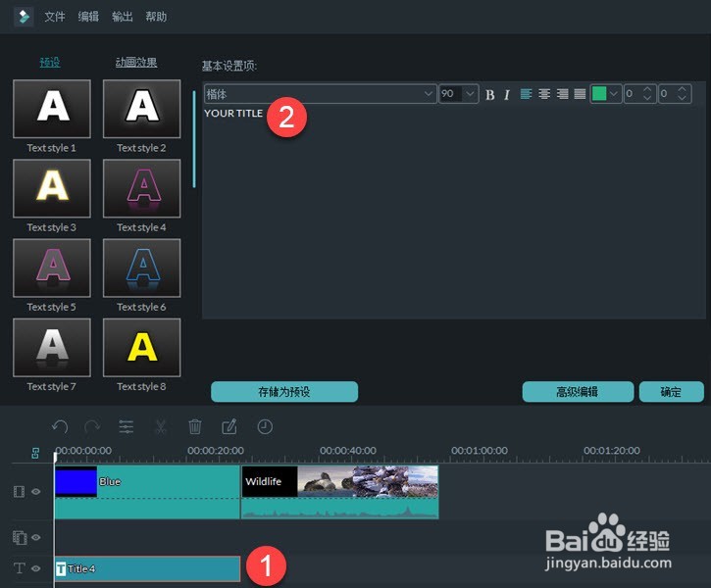This screenshot has height=588, width=711.
Task: Justify the text alignment
Action: pos(580,94)
